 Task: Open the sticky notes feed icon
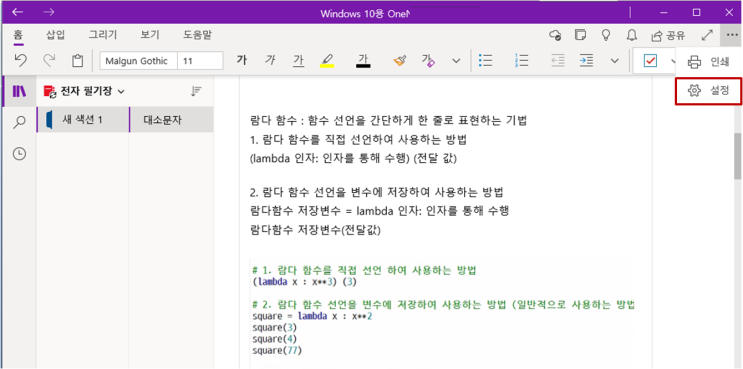[x=580, y=35]
